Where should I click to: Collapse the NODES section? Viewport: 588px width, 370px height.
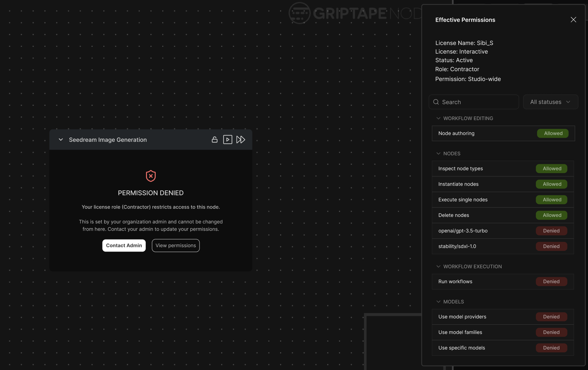[438, 154]
